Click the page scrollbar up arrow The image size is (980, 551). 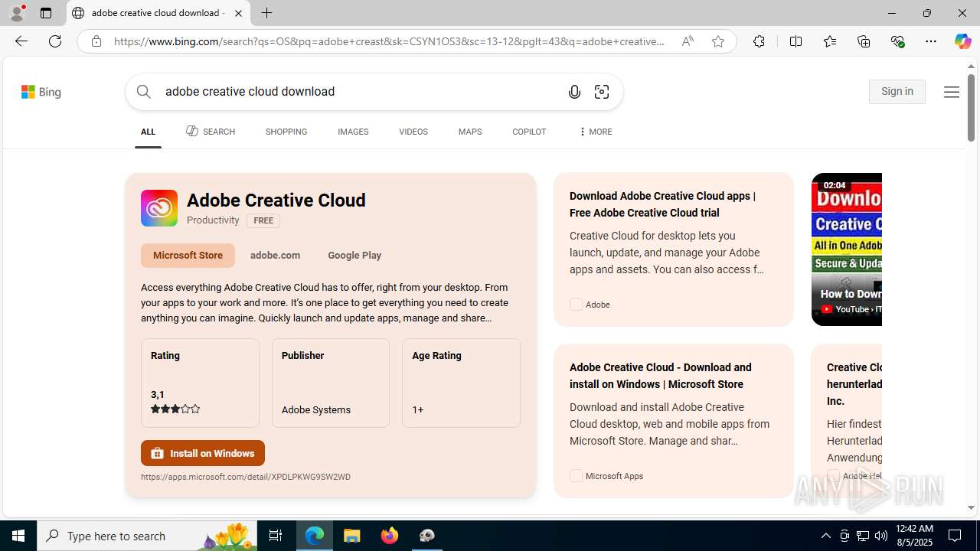pos(971,67)
